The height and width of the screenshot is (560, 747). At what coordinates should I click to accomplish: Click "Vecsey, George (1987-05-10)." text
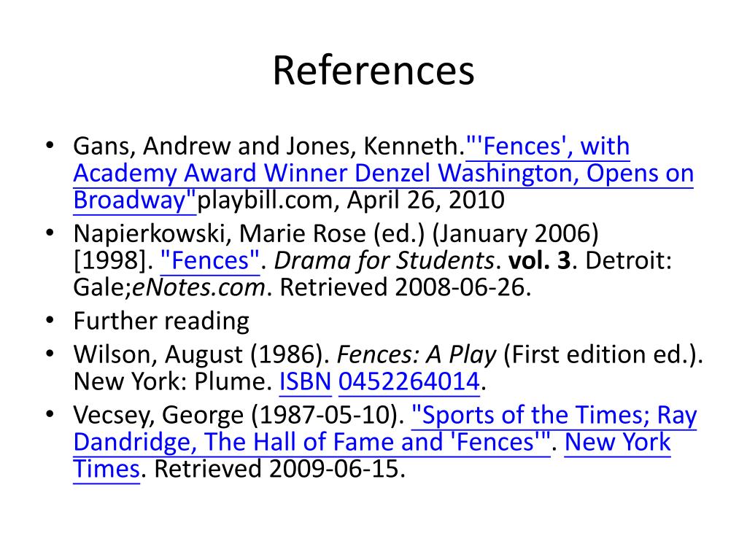point(239,415)
